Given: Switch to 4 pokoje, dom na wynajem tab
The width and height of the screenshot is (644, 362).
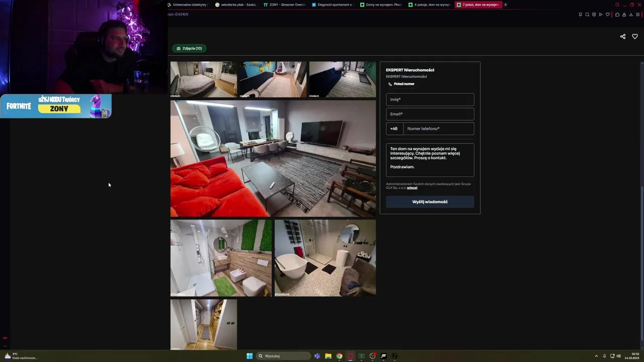Looking at the screenshot, I should pyautogui.click(x=429, y=5).
